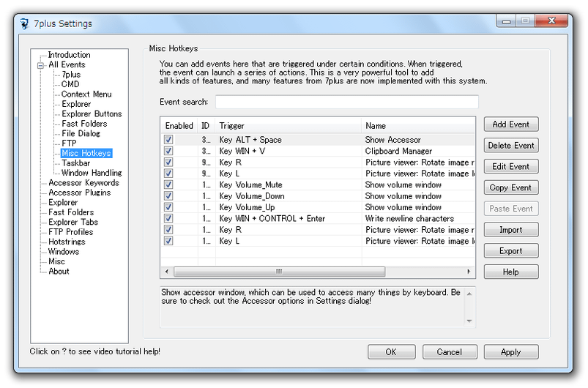Open the Misc settings page

(56, 261)
